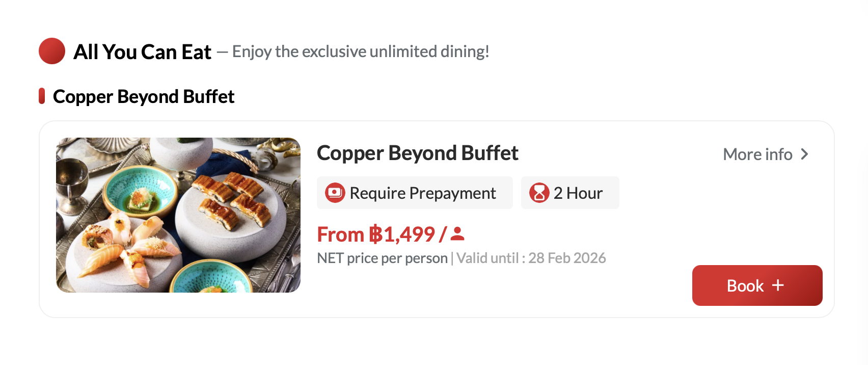Expand details using the More info chevron
Image resolution: width=868 pixels, height=365 pixels.
point(804,154)
